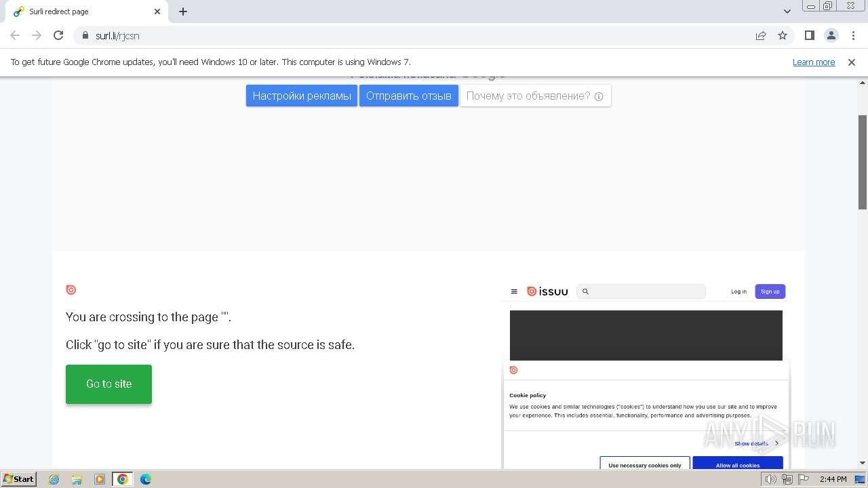Click the share page icon in address bar
This screenshot has width=868, height=488.
(761, 35)
